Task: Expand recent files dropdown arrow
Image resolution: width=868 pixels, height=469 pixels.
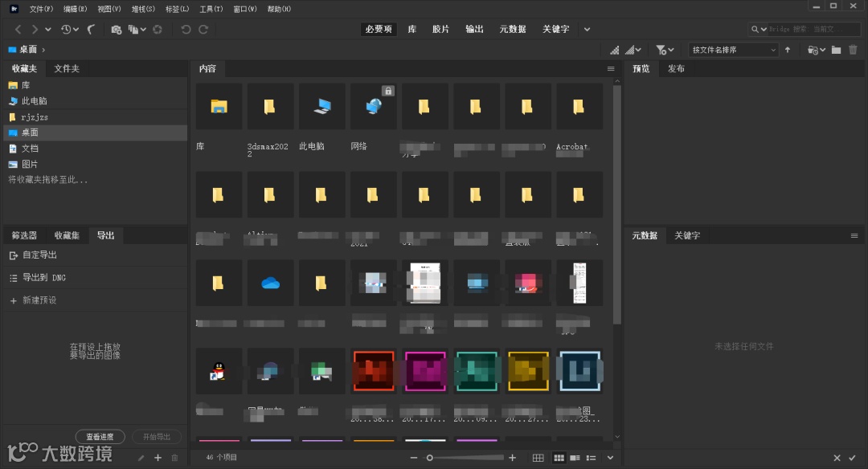Action: click(76, 29)
